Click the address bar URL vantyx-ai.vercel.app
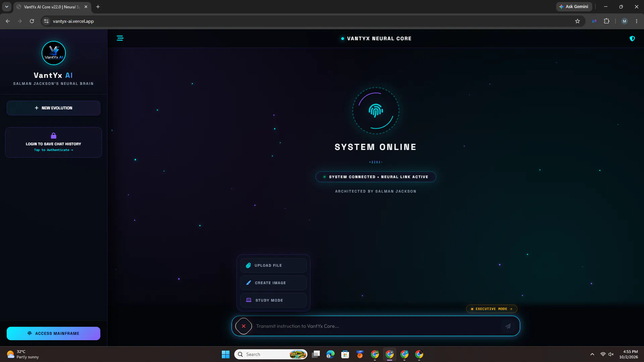 [x=73, y=21]
